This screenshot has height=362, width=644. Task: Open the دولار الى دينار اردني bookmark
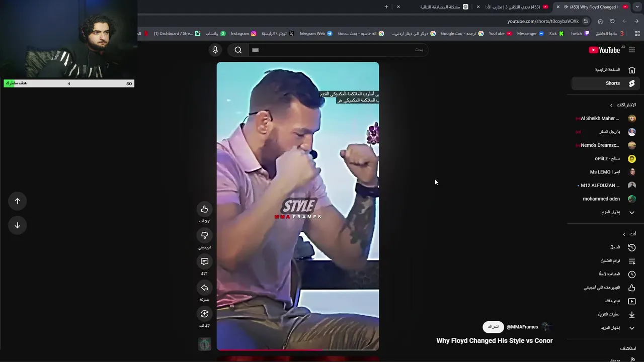coord(414,34)
